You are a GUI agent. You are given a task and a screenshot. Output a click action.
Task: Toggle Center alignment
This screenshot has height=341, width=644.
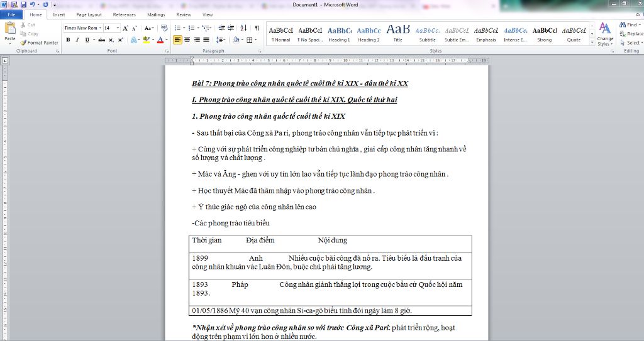click(187, 40)
